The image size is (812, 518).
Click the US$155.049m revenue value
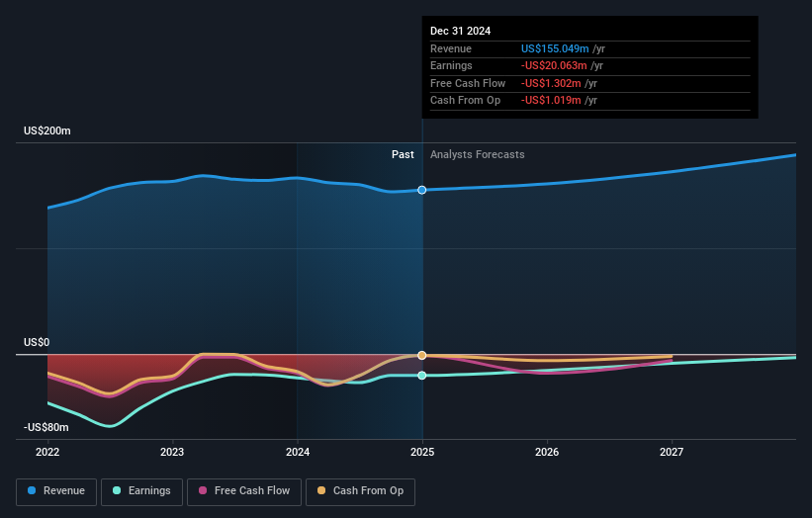point(555,48)
